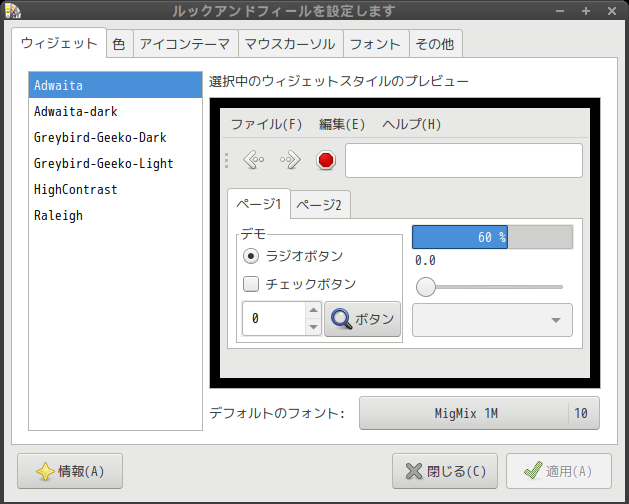Open the empty combo box dropdown
629x504 pixels.
pyautogui.click(x=492, y=320)
